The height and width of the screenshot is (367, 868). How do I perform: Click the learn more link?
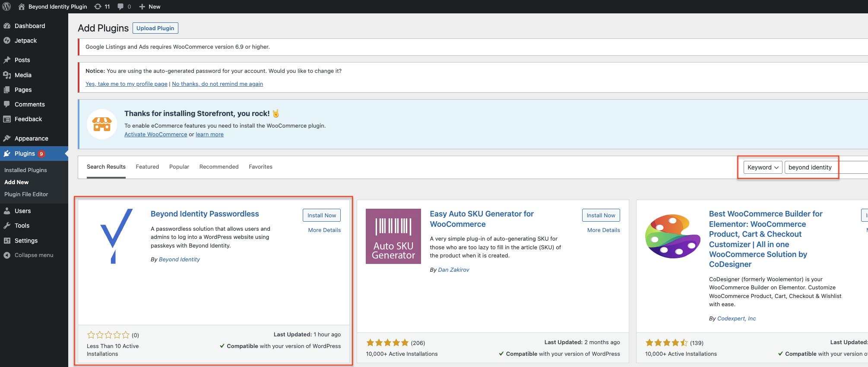209,135
